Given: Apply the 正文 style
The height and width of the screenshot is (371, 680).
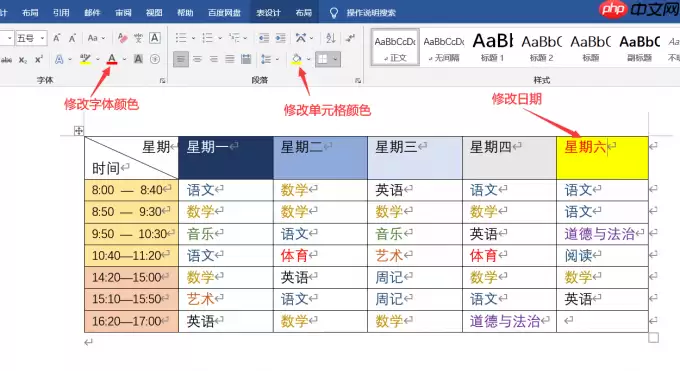Looking at the screenshot, I should tap(395, 47).
